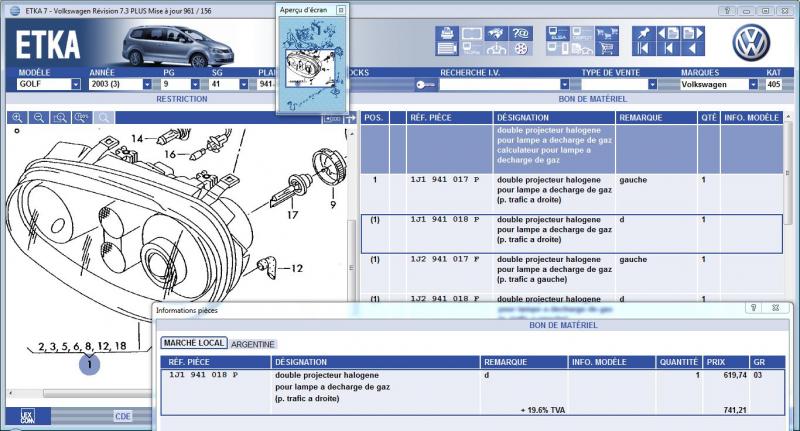
Task: Select the zoom-to-area magnifier tool
Action: (60, 118)
